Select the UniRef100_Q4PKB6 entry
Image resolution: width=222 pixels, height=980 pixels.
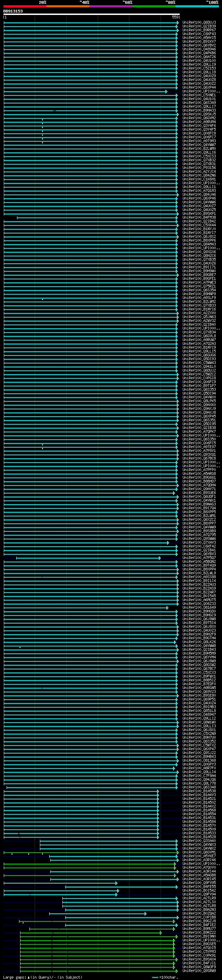click(199, 53)
